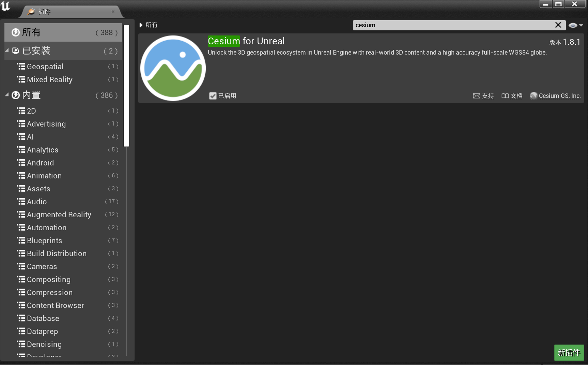
Task: Click the 版本 1.8.1 version label
Action: (565, 42)
